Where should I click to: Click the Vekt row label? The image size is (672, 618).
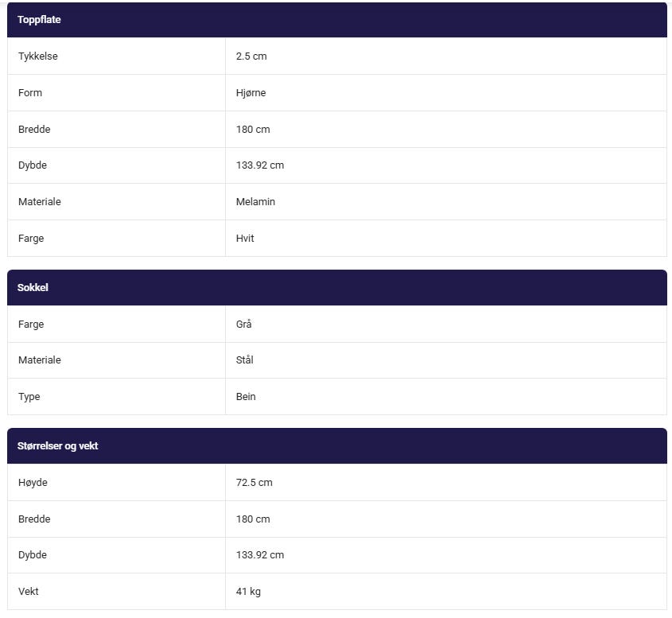29,592
